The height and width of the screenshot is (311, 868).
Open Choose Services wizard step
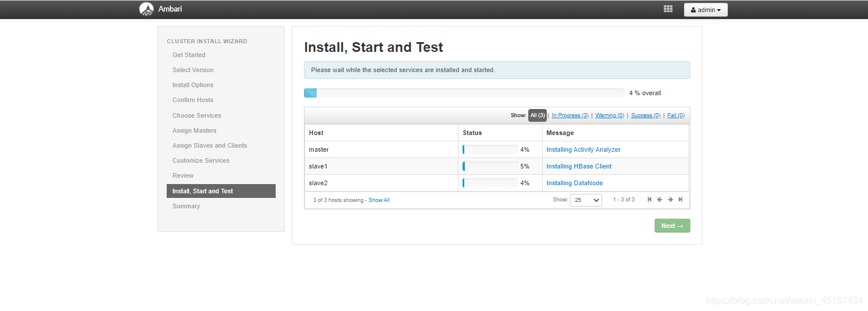coord(197,115)
